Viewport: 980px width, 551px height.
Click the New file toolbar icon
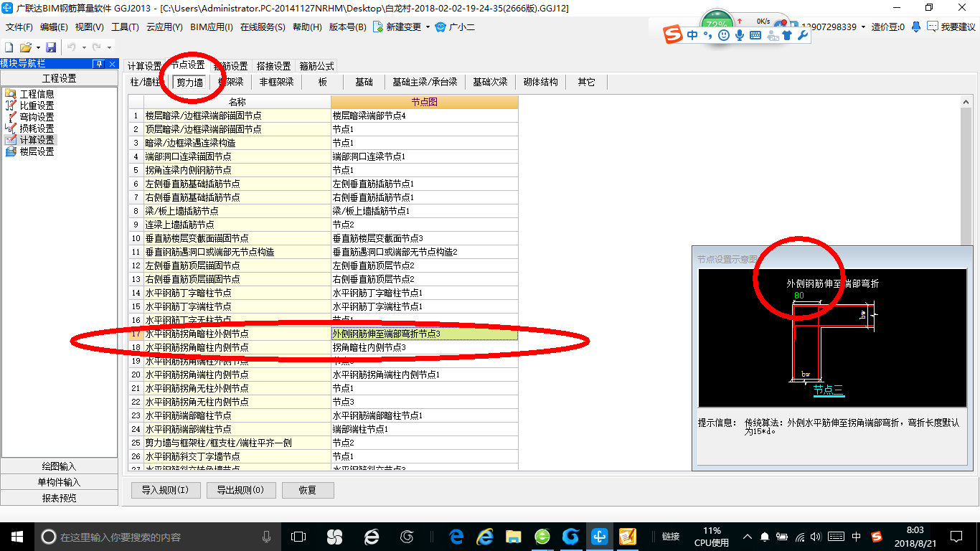(9, 47)
